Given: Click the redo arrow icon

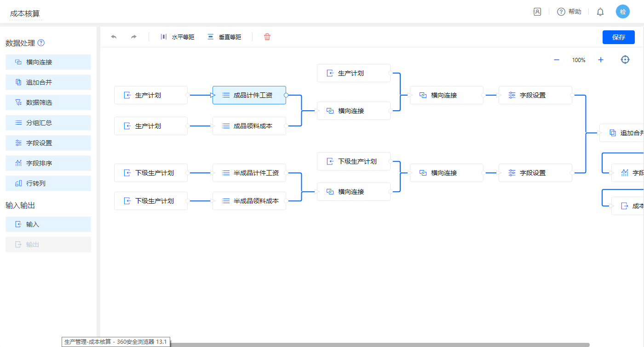Looking at the screenshot, I should (x=134, y=37).
